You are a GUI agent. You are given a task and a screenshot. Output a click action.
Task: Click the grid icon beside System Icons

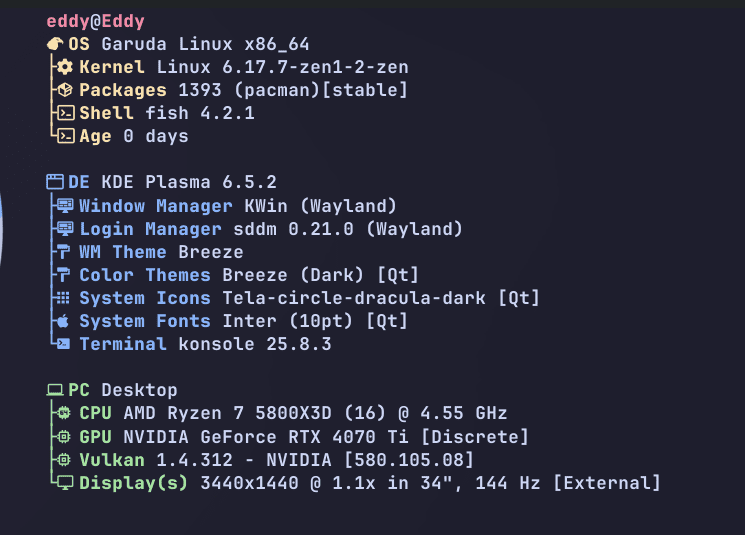tap(65, 298)
